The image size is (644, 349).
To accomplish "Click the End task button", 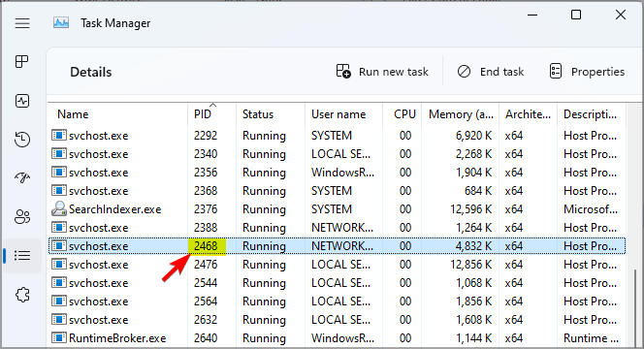I will coord(491,72).
